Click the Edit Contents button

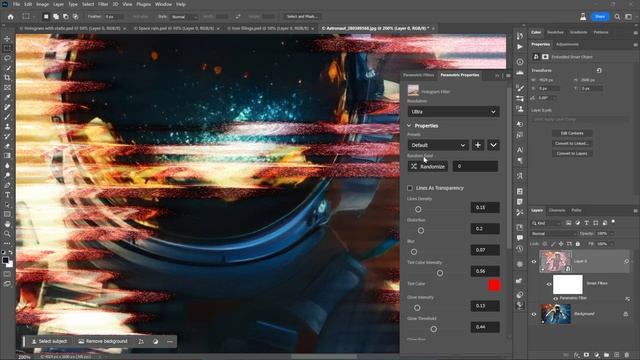coord(572,133)
